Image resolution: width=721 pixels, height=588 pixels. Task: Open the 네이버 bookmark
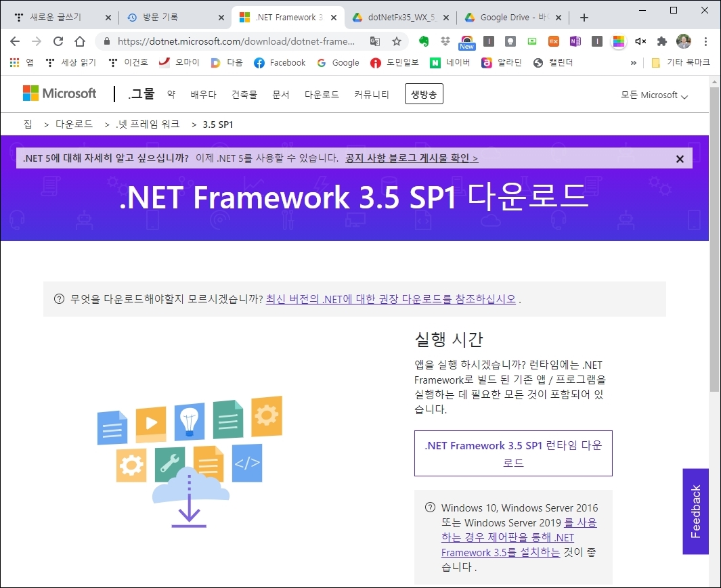450,62
